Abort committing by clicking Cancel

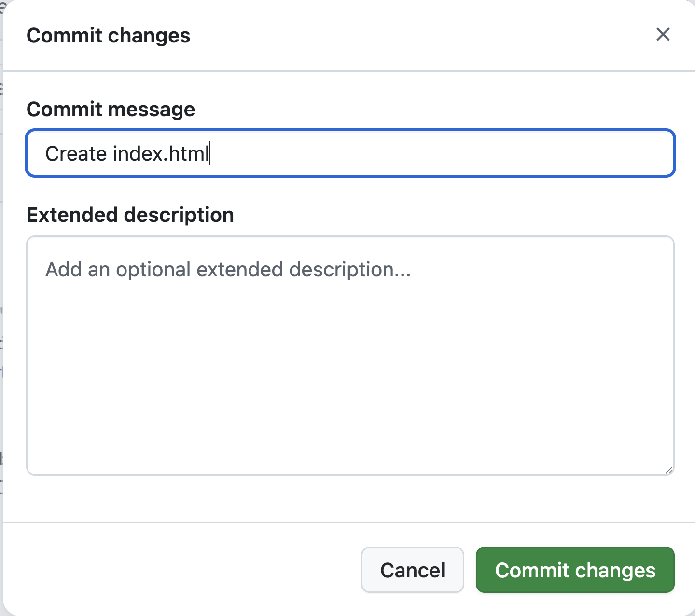click(412, 570)
